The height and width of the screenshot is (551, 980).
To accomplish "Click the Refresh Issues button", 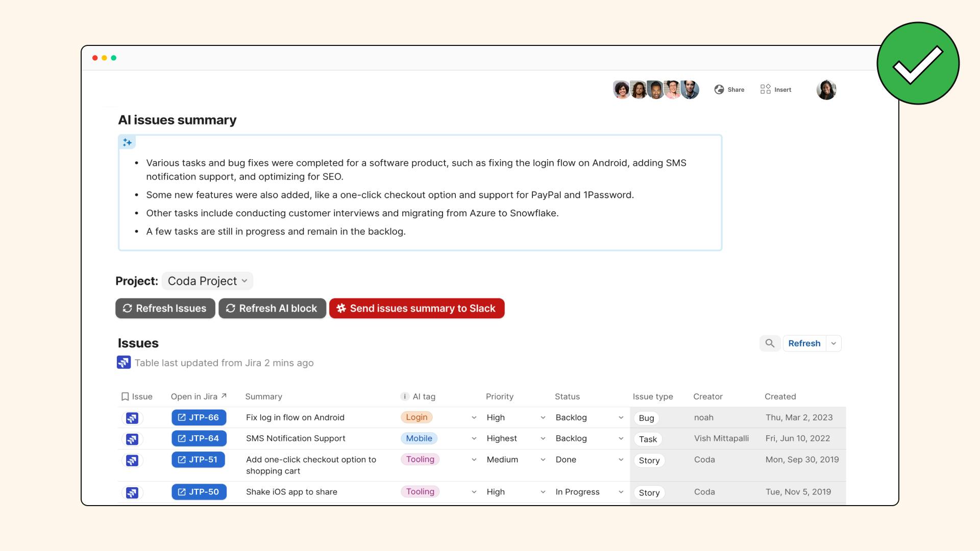I will (x=165, y=308).
